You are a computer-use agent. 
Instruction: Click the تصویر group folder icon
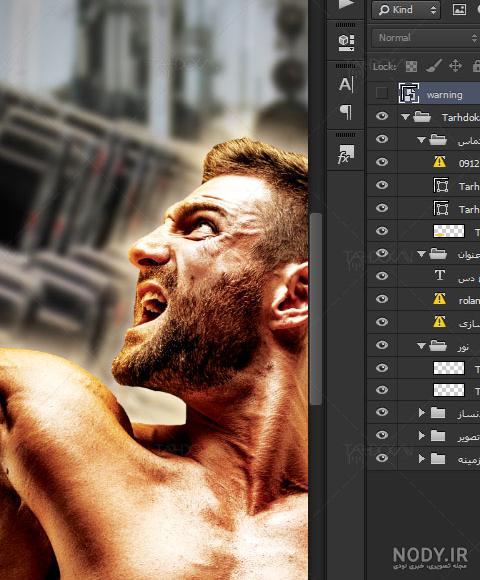click(438, 436)
